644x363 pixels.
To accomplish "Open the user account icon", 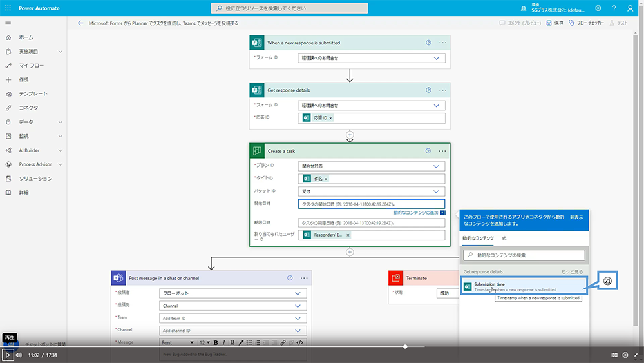I will pos(630,8).
